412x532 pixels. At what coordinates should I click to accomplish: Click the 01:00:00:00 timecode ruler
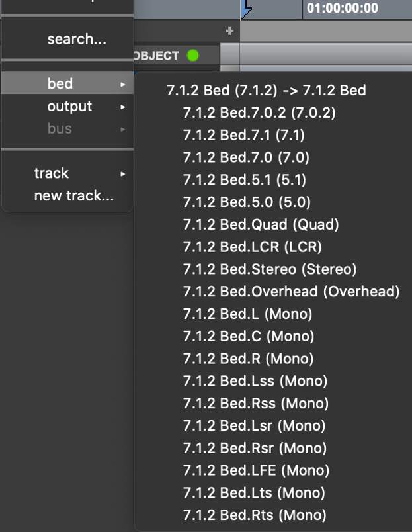(343, 9)
